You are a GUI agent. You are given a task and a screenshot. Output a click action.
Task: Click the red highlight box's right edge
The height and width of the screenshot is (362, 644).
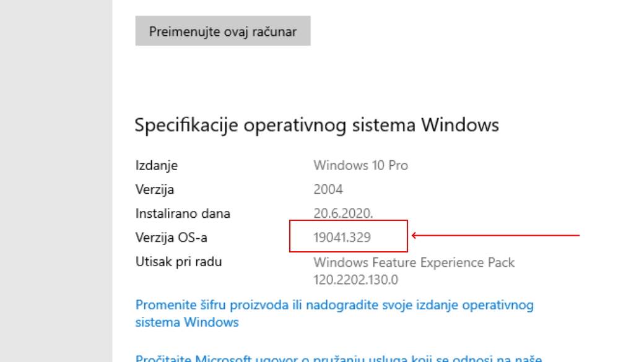[x=407, y=236]
